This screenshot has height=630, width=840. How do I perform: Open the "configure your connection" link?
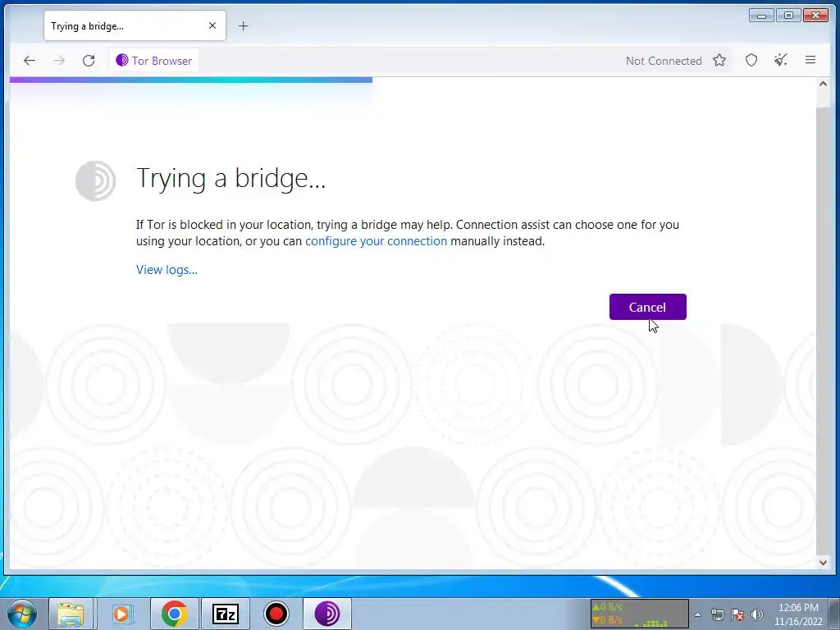tap(376, 241)
